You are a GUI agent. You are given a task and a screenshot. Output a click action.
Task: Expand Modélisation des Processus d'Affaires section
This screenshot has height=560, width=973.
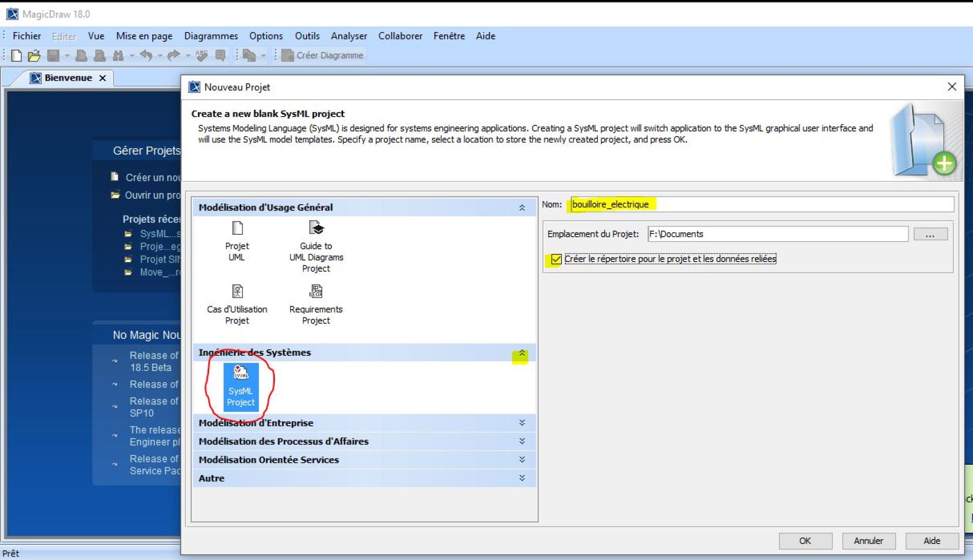click(x=522, y=441)
